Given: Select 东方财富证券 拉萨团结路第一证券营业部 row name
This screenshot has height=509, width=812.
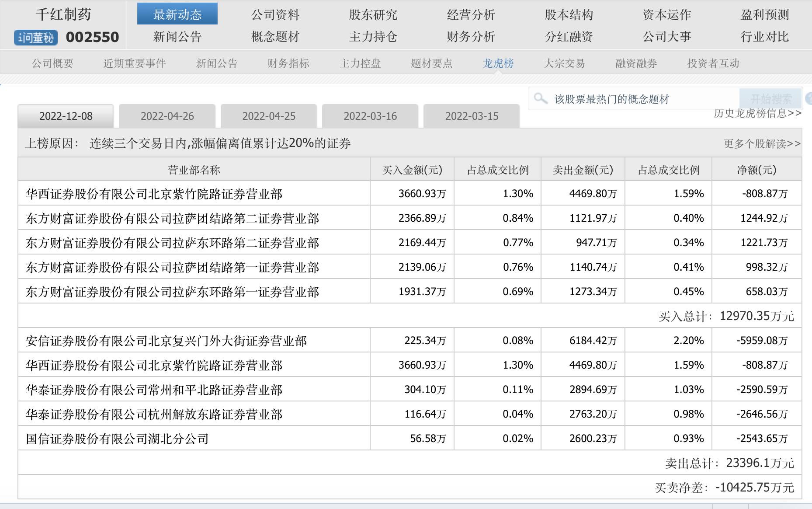Looking at the screenshot, I should click(x=173, y=267).
